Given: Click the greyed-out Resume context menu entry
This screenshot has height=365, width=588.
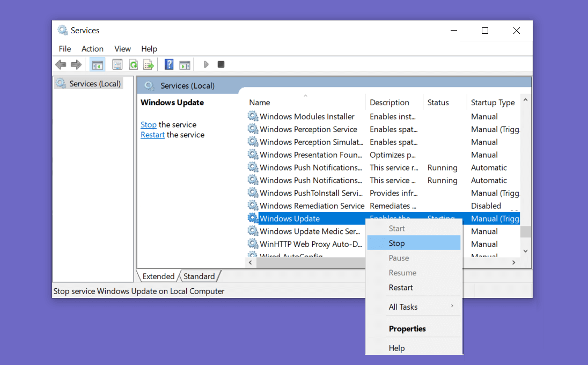Looking at the screenshot, I should [x=414, y=273].
